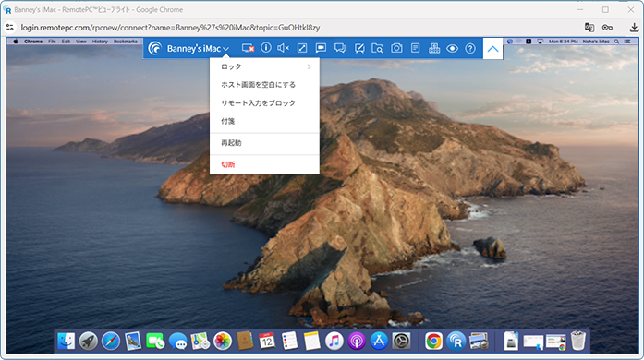Screen dimensions: 644x360
Task: Open Messages in the Dock
Action: tap(177, 342)
